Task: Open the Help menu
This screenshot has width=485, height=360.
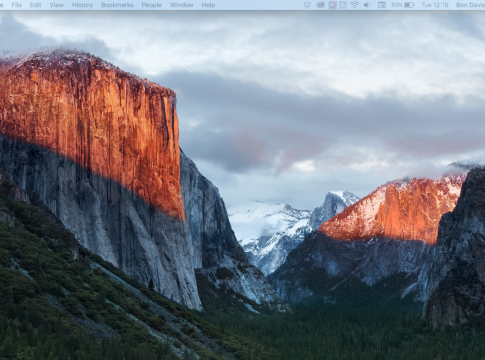Action: pyautogui.click(x=208, y=5)
